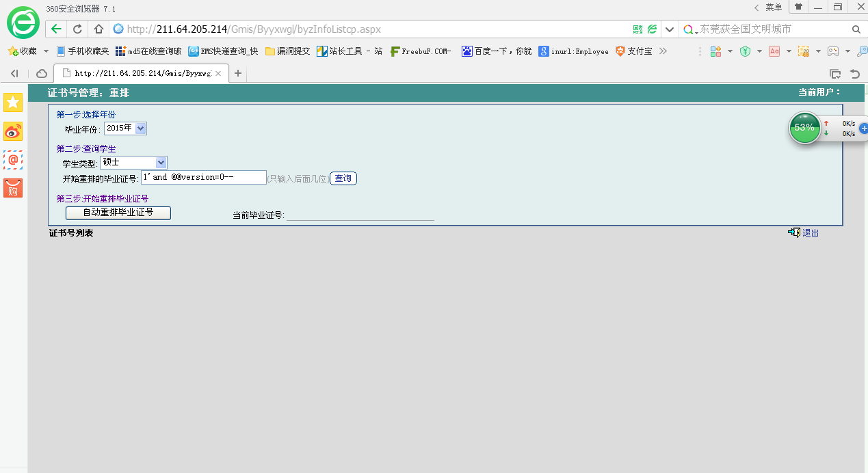This screenshot has height=473, width=868.
Task: Open md5在线查询破 bookmark
Action: click(x=148, y=51)
